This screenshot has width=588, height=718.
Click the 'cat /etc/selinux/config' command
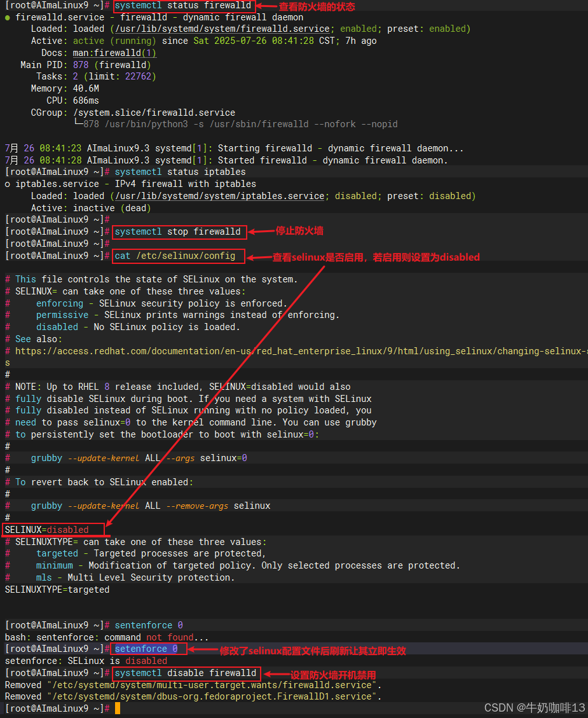pyautogui.click(x=175, y=256)
